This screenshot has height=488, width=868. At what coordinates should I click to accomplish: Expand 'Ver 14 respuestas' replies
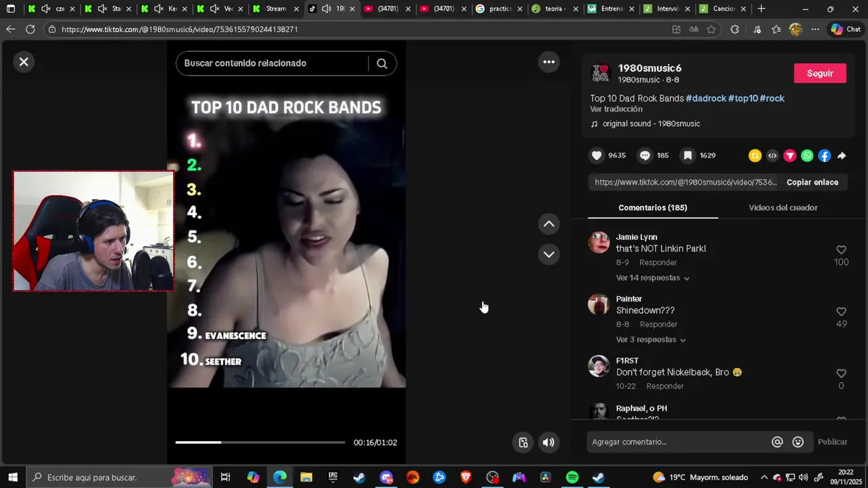tap(652, 278)
